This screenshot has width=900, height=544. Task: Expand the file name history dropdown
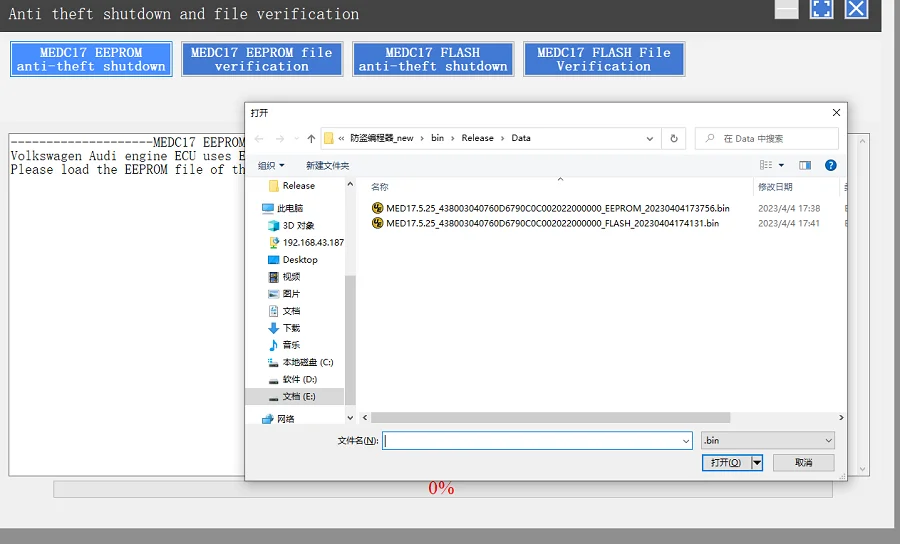click(x=686, y=441)
